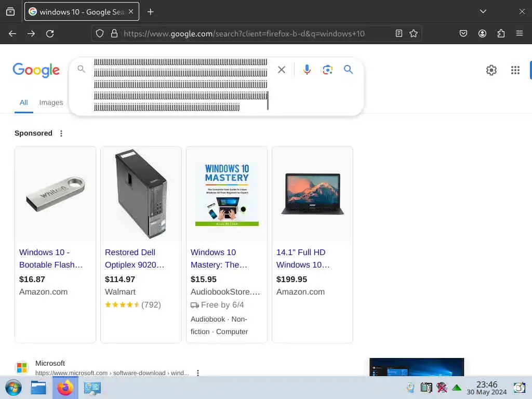Viewport: 532px width, 399px height.
Task: Open 14.1 inch laptop product image
Action: pyautogui.click(x=312, y=194)
